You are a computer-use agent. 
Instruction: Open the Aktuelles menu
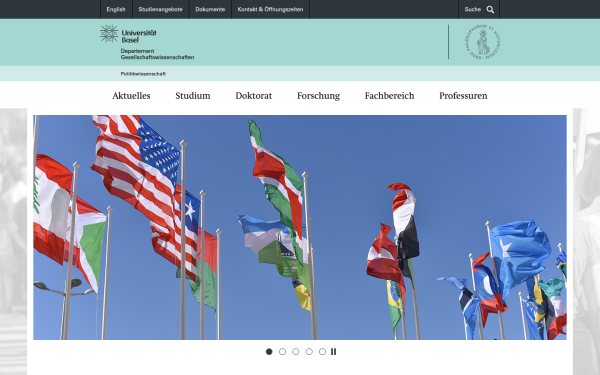131,96
